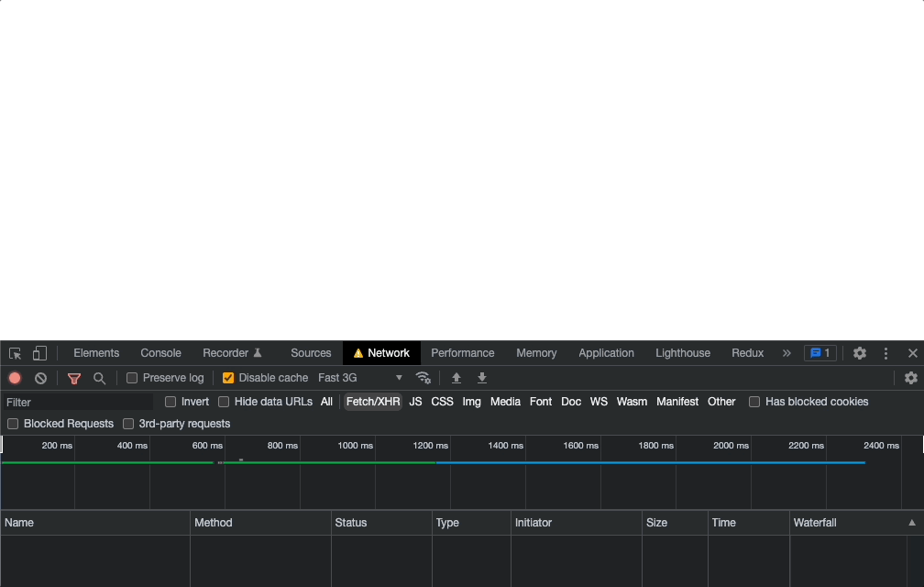924x587 pixels.
Task: Toggle the device toolbar icon
Action: [x=39, y=353]
